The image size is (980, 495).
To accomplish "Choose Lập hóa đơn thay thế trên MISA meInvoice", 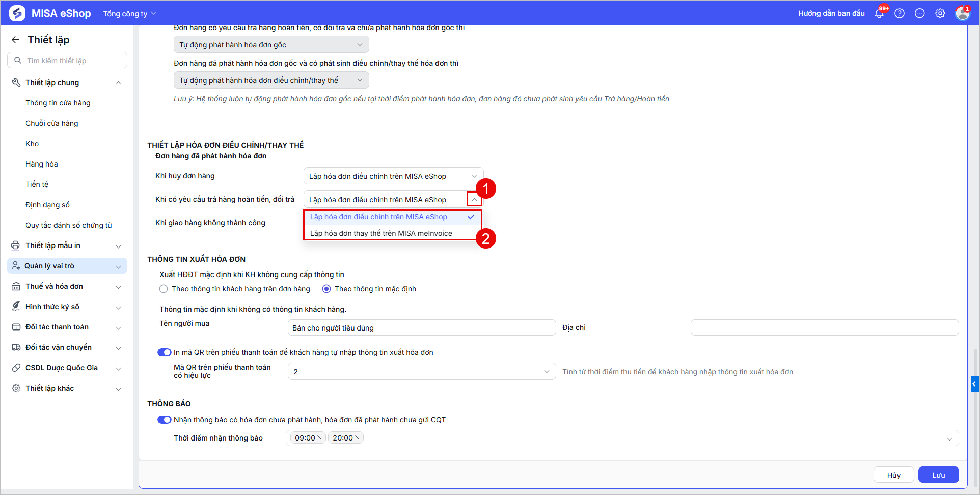I will (x=392, y=233).
